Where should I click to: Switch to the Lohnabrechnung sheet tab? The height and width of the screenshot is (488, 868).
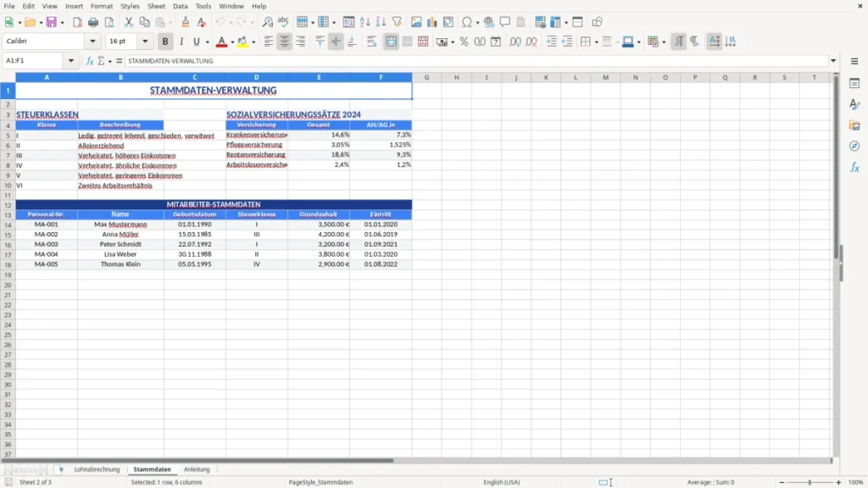click(97, 469)
